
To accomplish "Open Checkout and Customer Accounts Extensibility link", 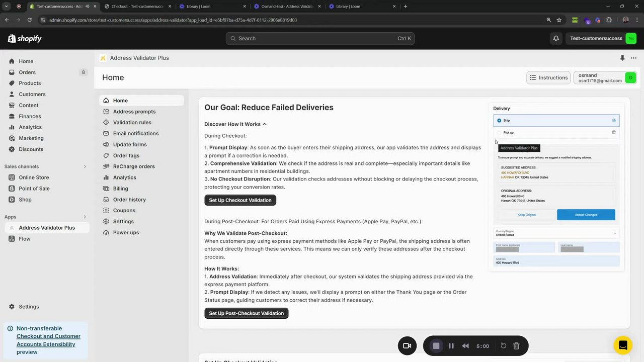I will pos(48,340).
